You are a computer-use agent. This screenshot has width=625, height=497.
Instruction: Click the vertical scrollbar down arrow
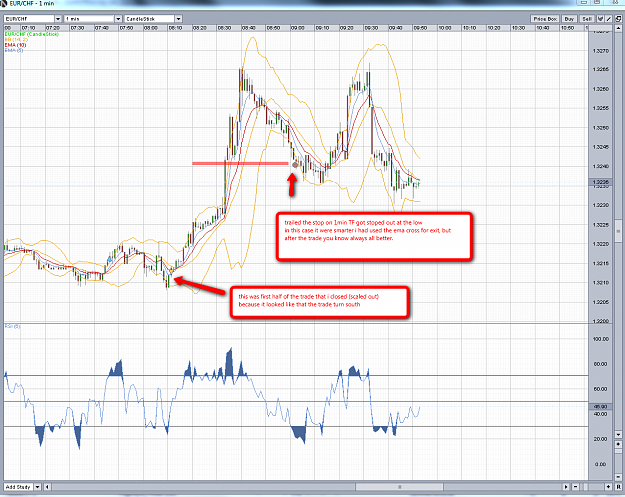pyautogui.click(x=618, y=434)
